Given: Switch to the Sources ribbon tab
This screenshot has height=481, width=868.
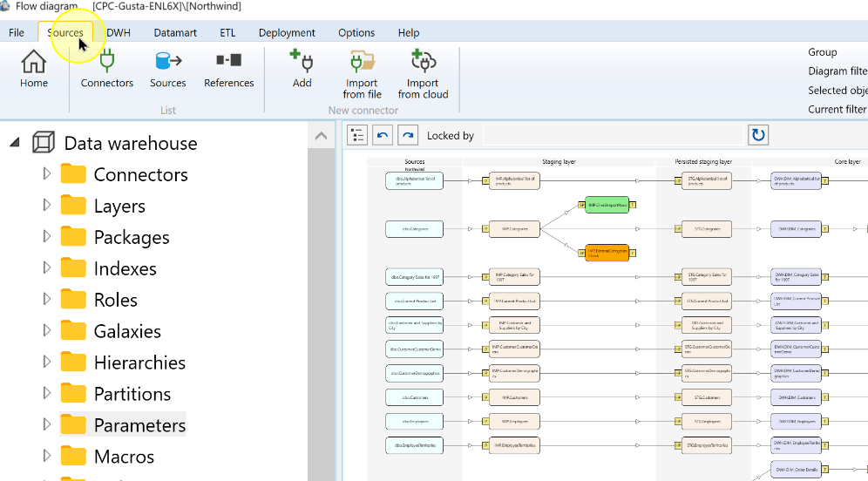Looking at the screenshot, I should point(65,32).
